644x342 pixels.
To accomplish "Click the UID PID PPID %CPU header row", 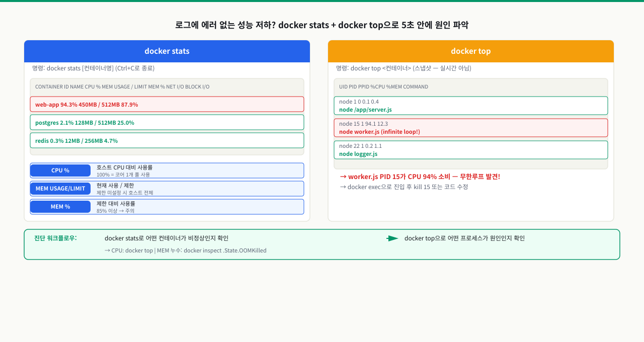I will (x=471, y=87).
